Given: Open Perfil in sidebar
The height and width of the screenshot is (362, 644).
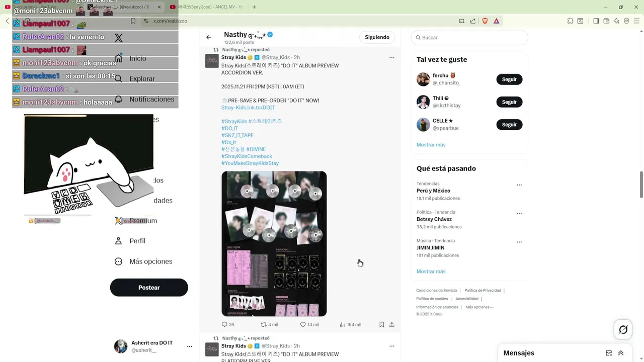Looking at the screenshot, I should 137,241.
